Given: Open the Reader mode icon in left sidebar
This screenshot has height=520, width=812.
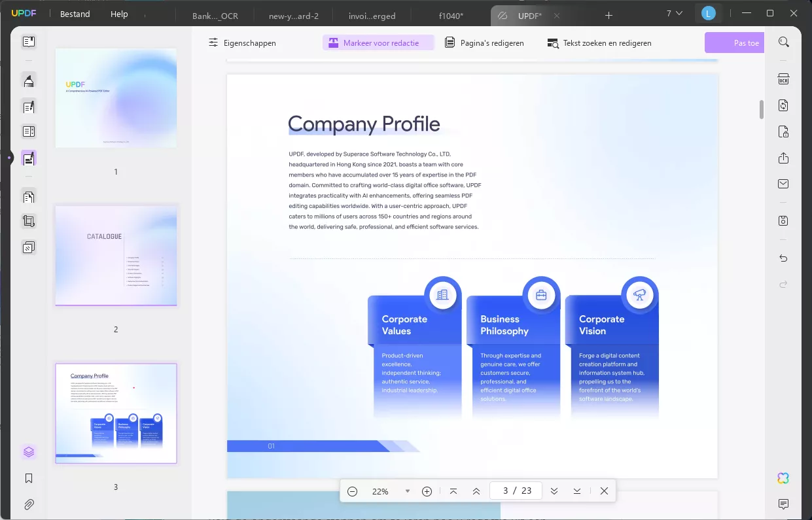Looking at the screenshot, I should (28, 42).
